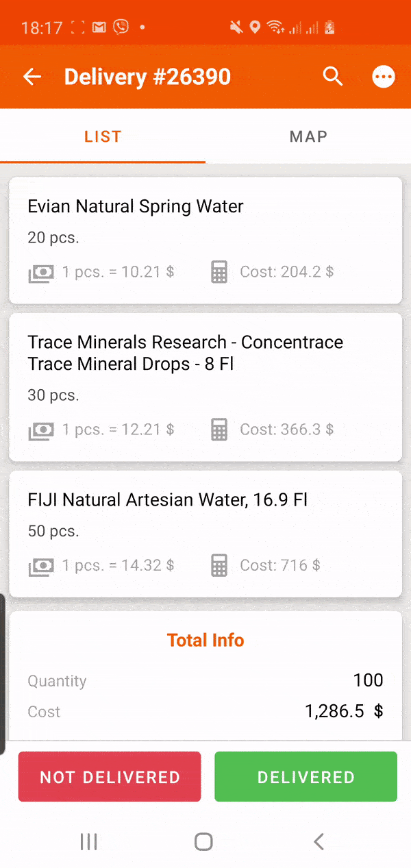Tap Android recent apps button

pyautogui.click(x=89, y=841)
